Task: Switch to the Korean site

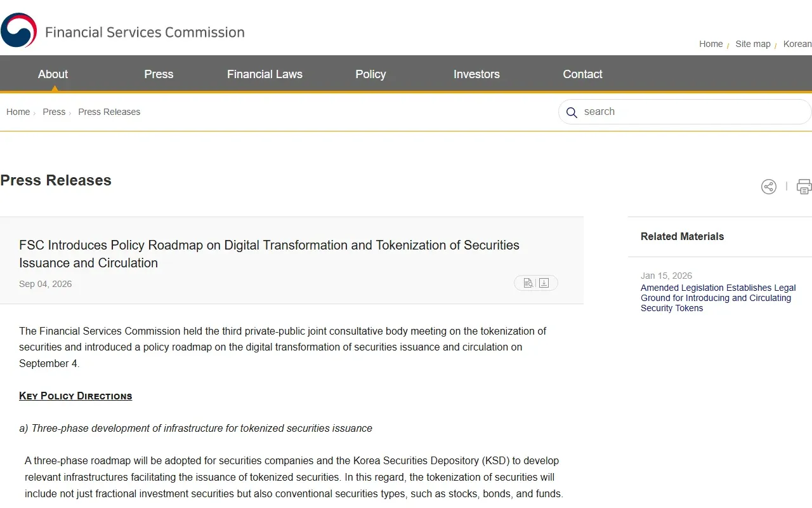Action: pyautogui.click(x=797, y=44)
